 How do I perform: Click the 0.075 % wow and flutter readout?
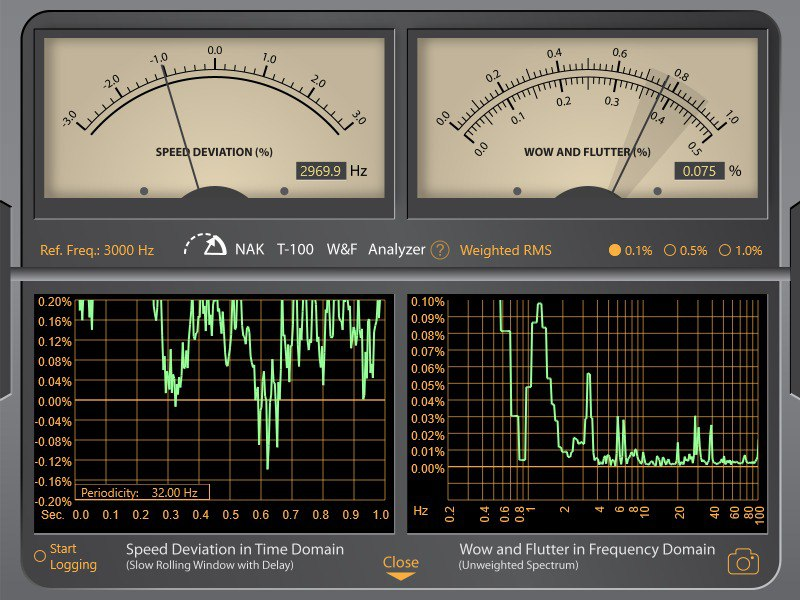699,171
